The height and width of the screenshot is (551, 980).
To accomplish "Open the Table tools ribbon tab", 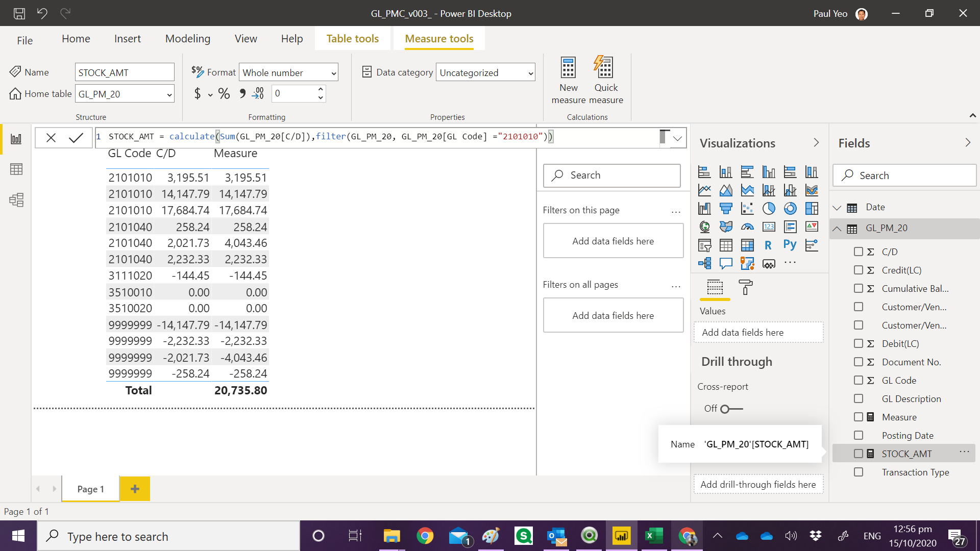I will coord(352,39).
